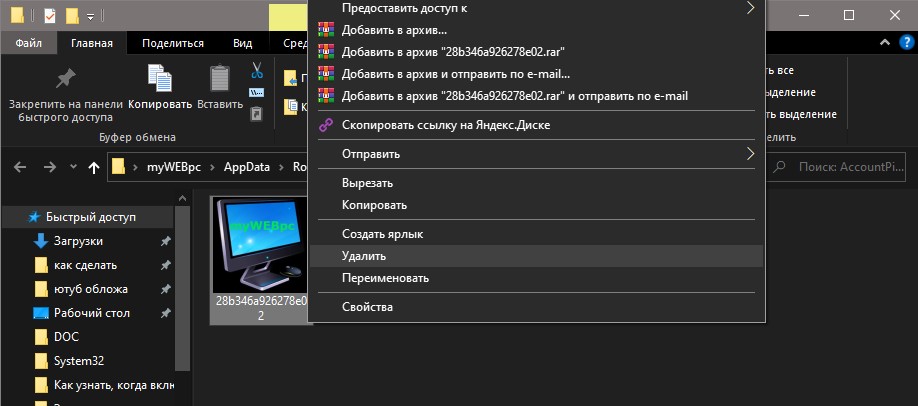This screenshot has height=406, width=918.
Task: Click Pin to Quick access pin icon
Action: [66, 78]
